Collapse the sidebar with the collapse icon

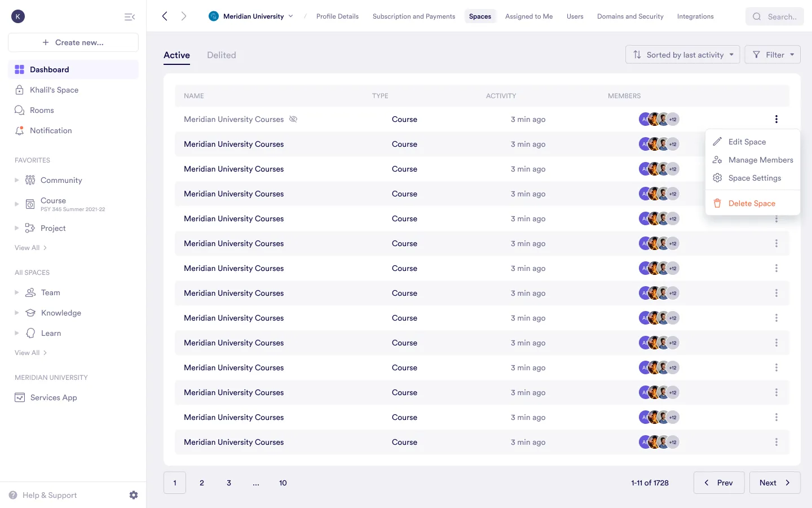pyautogui.click(x=130, y=16)
